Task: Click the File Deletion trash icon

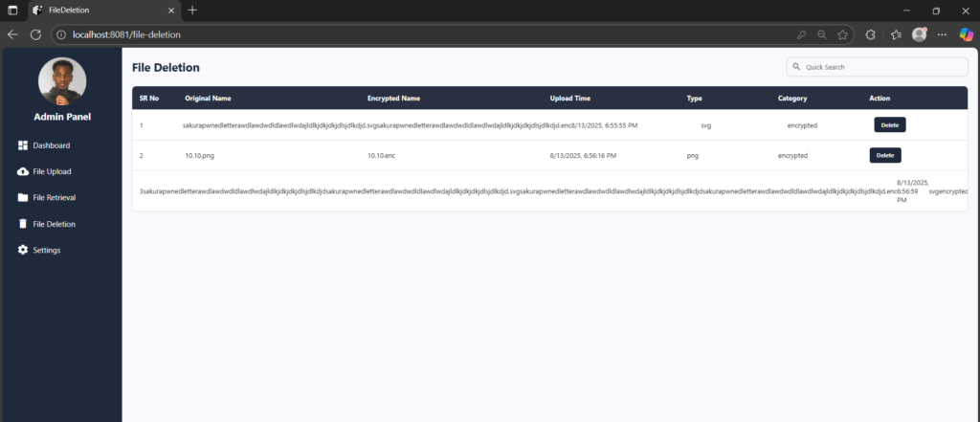Action: click(x=23, y=224)
